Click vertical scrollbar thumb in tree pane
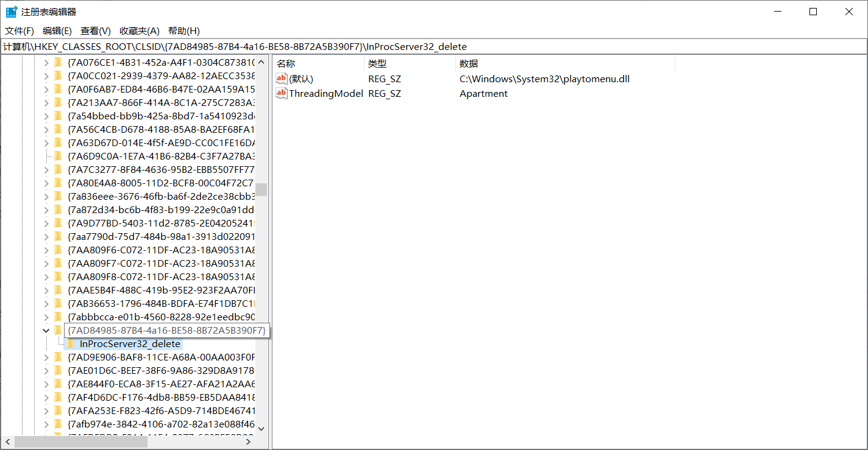Screen dimensions: 868x450 click(x=261, y=189)
